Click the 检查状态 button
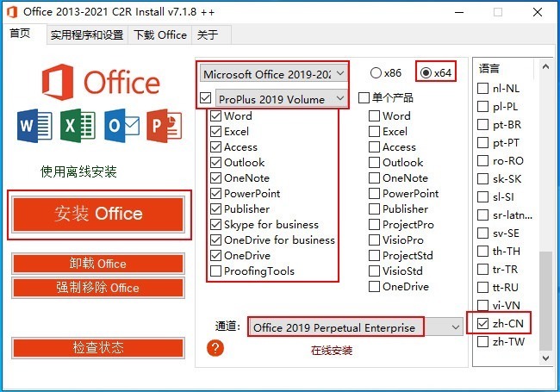This screenshot has width=560, height=392. tap(97, 348)
